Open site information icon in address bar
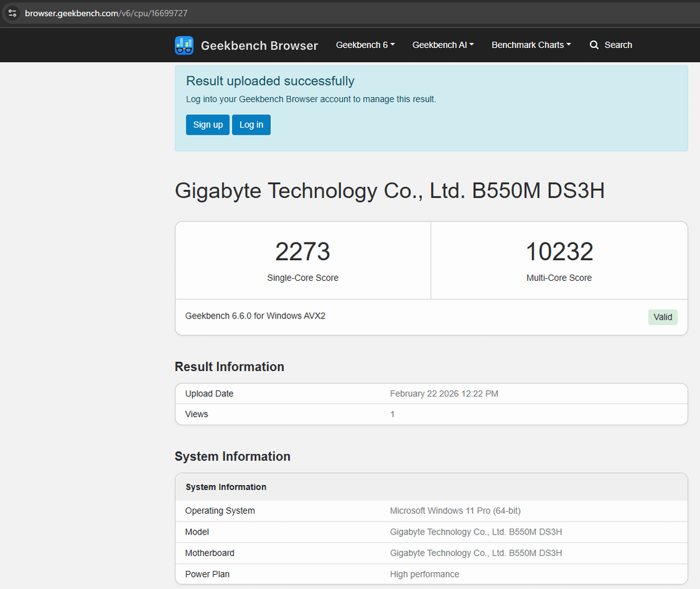 (x=12, y=13)
